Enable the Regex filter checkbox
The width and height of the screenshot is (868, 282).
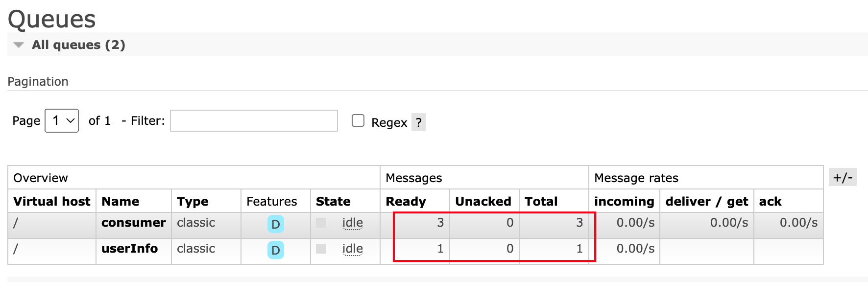pyautogui.click(x=358, y=121)
